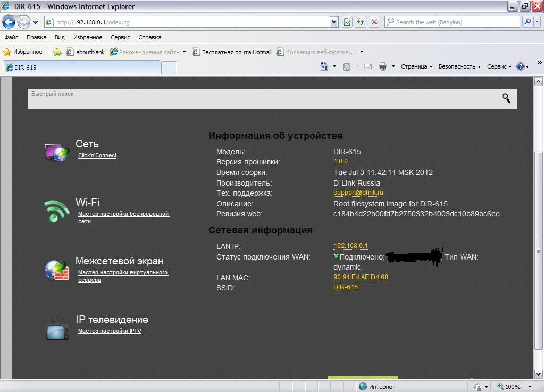544x392 pixels.
Task: Open the Страница dropdown menu
Action: 416,66
